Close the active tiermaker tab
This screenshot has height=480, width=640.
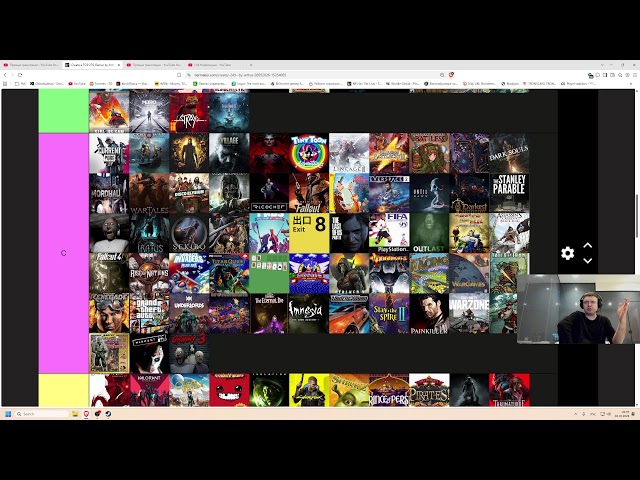[x=119, y=65]
